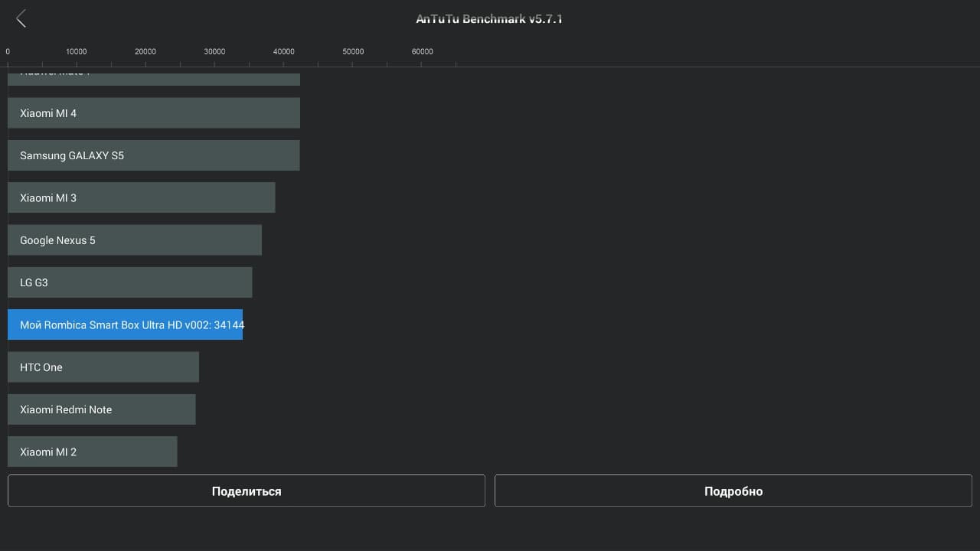Click the Xiaomi MI 3 score bar

[141, 198]
